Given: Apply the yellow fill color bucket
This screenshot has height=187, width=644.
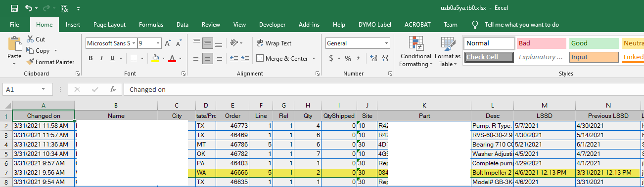Looking at the screenshot, I should tap(155, 59).
